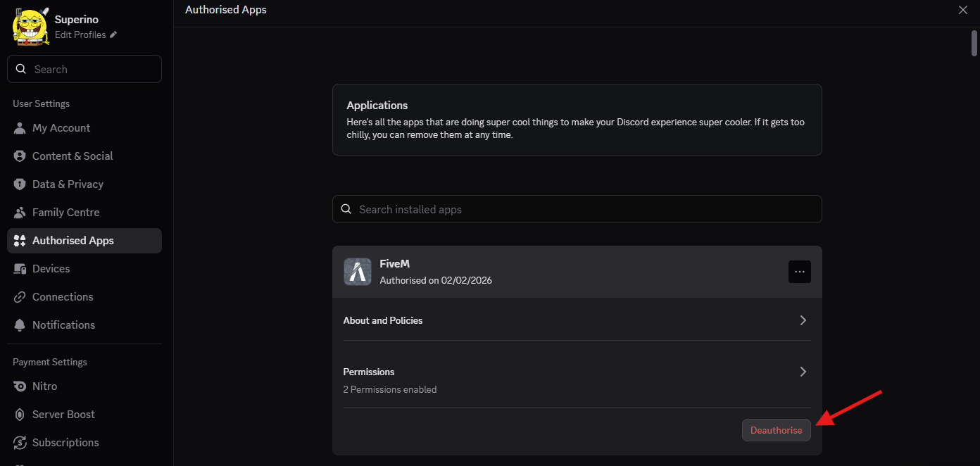Viewport: 980px width, 466px height.
Task: Open My Account settings
Action: click(x=61, y=128)
